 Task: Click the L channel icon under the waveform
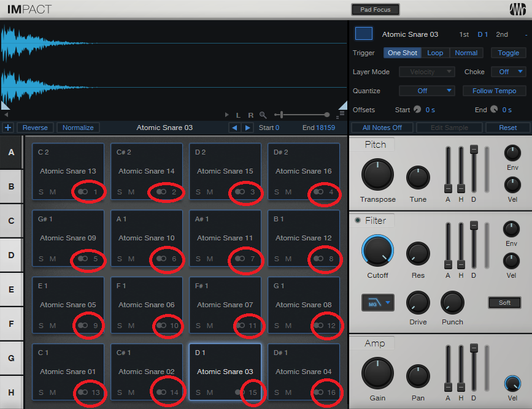(238, 115)
